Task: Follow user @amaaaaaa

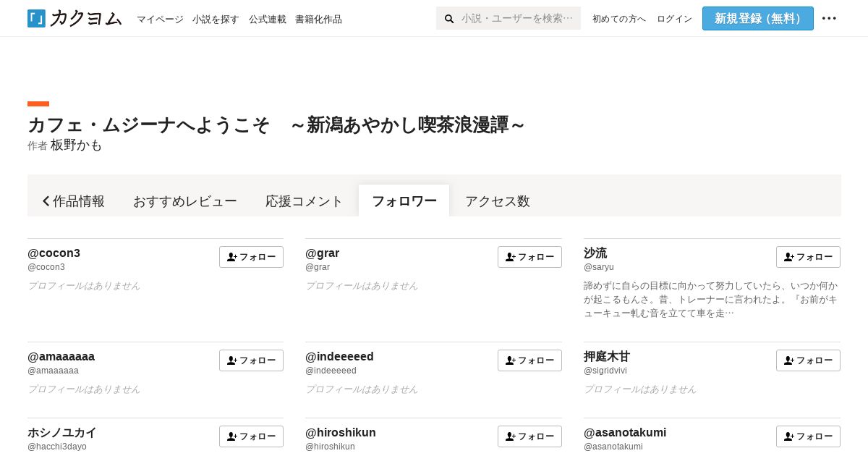Action: 251,360
